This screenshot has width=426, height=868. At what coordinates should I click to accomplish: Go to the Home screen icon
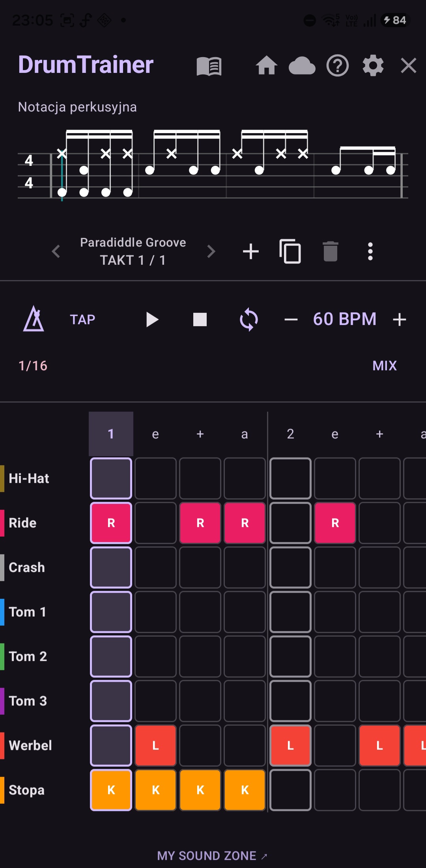[x=267, y=65]
